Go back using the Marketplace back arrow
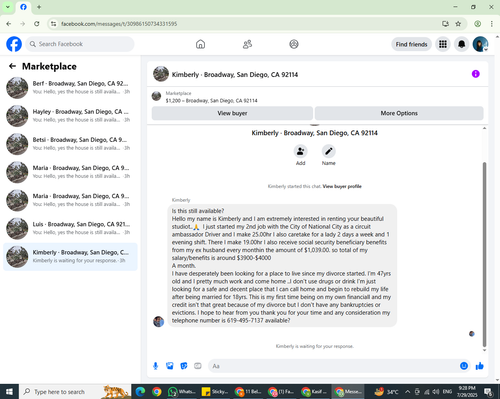The height and width of the screenshot is (399, 500). (x=12, y=66)
